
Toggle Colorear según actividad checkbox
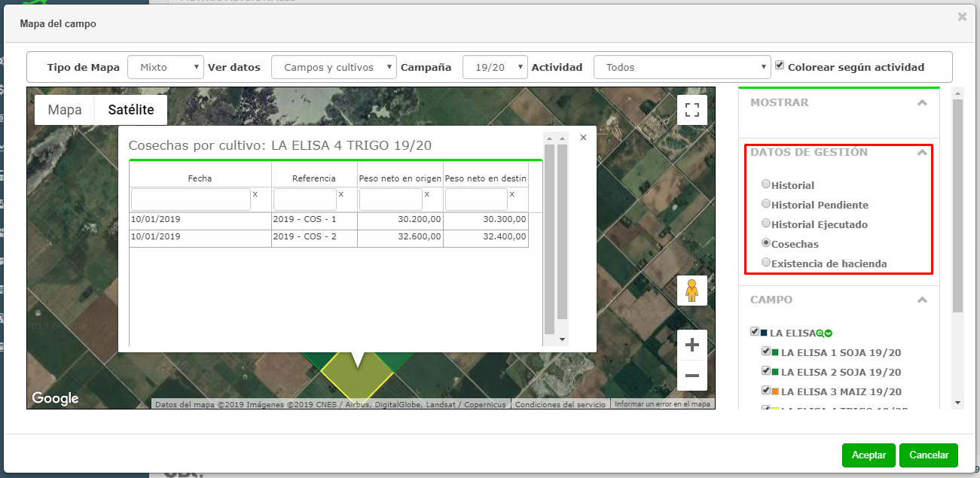[x=780, y=65]
